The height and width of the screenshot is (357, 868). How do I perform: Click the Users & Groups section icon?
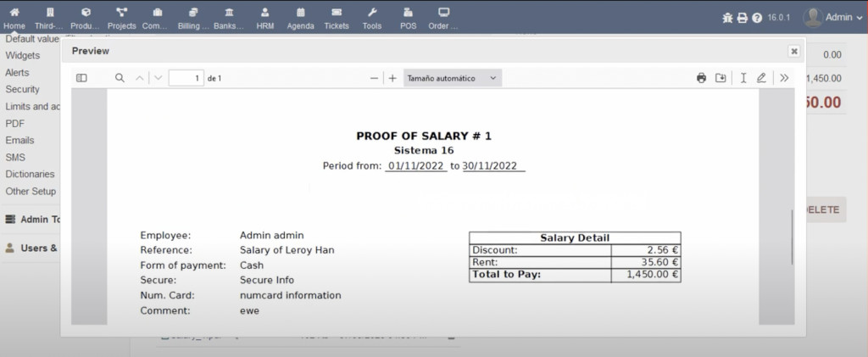10,248
